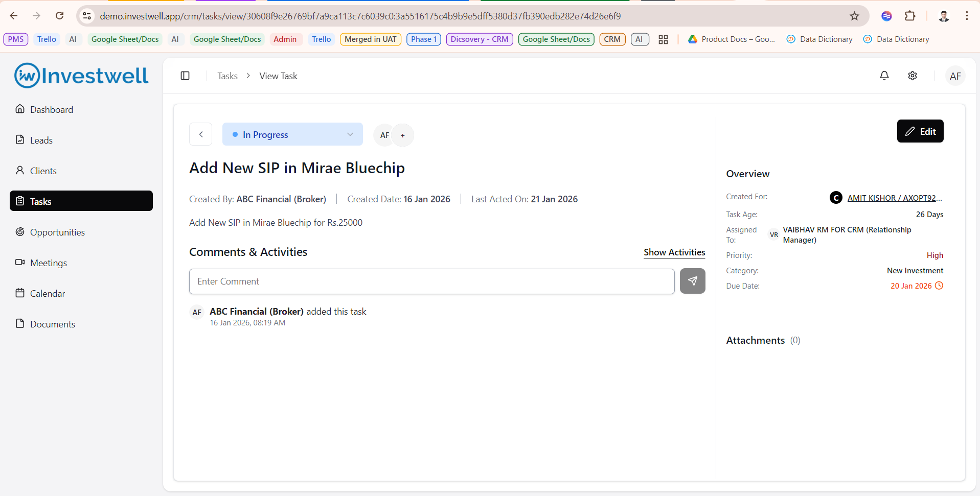
Task: Reload the page
Action: [60, 16]
